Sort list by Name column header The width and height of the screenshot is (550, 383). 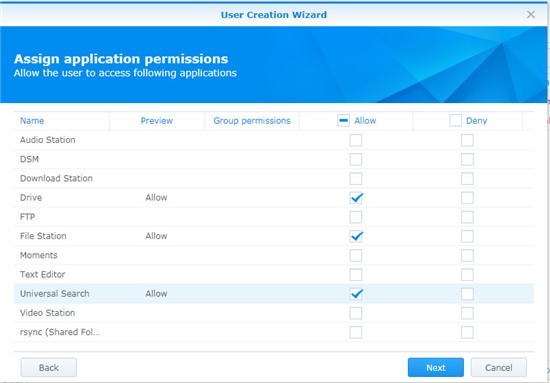coord(32,121)
